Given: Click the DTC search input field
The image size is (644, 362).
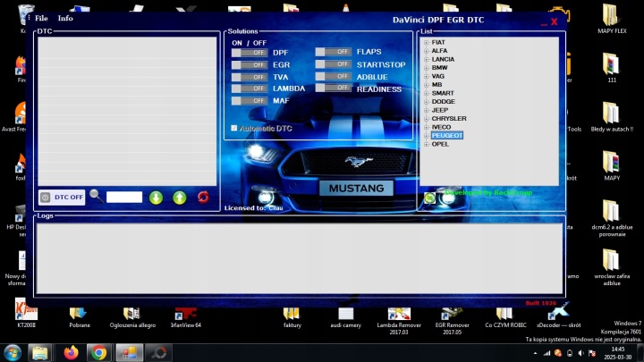Looking at the screenshot, I should click(x=124, y=198).
